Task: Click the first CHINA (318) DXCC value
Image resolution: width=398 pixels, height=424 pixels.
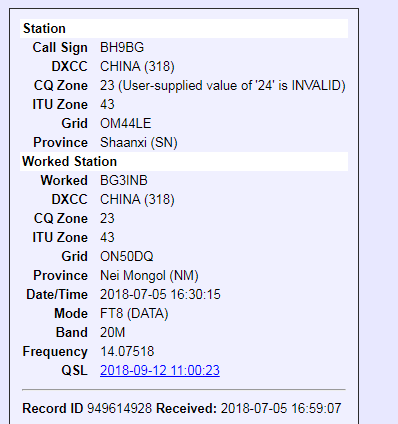Action: pyautogui.click(x=137, y=66)
